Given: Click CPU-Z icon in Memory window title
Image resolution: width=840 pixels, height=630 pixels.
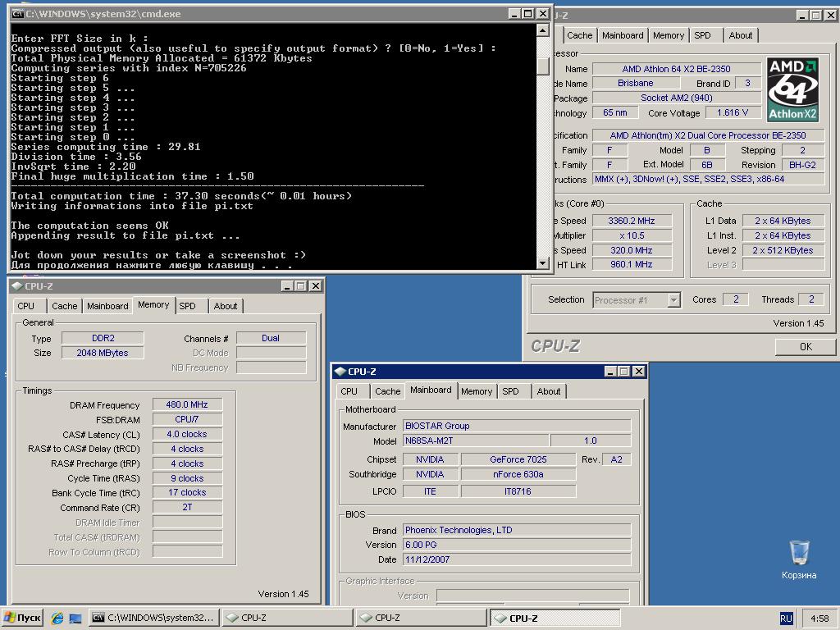Looking at the screenshot, I should [x=17, y=286].
